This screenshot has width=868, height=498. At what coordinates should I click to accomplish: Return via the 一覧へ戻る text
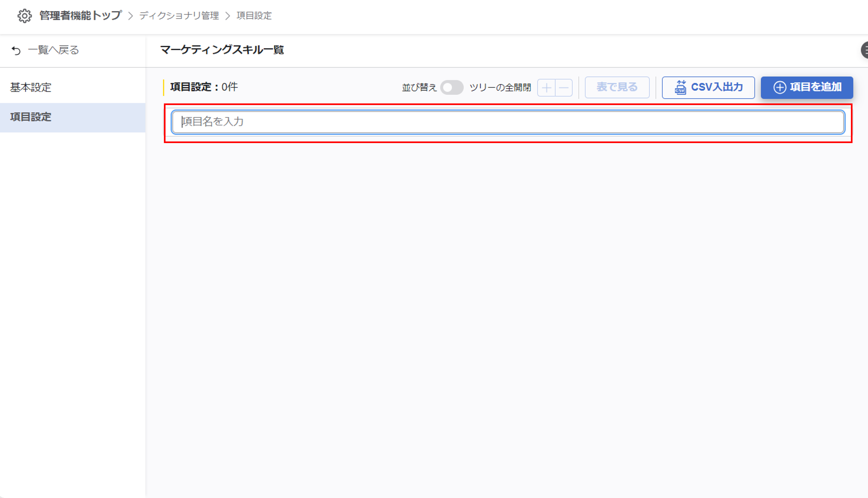pyautogui.click(x=53, y=50)
